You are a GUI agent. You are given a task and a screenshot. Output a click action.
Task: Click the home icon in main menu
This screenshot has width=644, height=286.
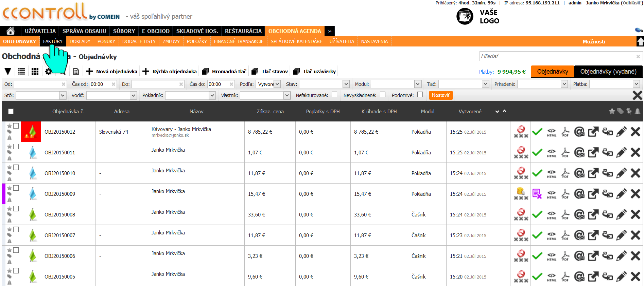coord(11,31)
